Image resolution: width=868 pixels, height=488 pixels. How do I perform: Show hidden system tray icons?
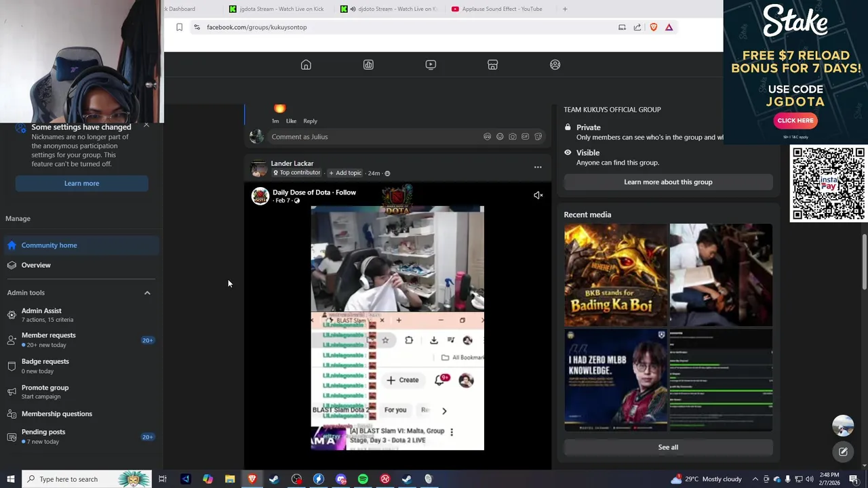(755, 479)
